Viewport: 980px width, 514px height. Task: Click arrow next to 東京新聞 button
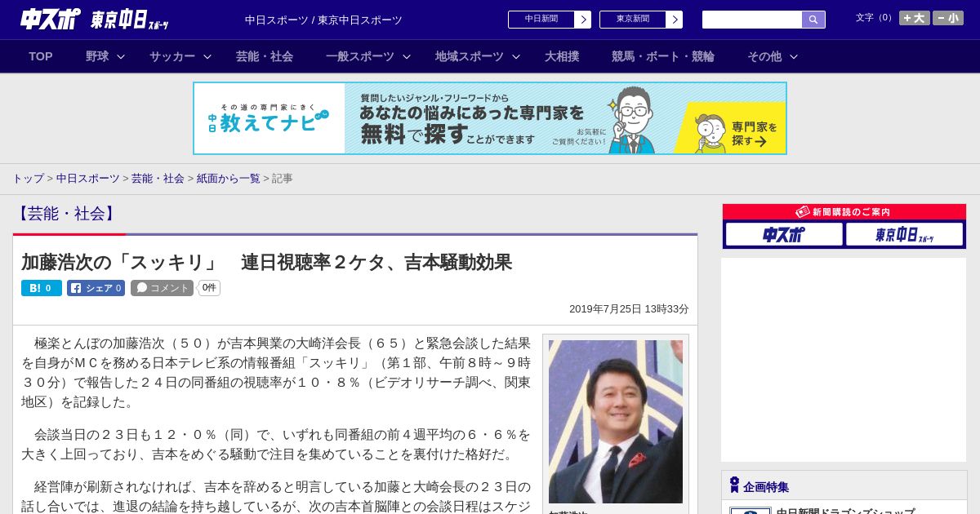tap(675, 20)
